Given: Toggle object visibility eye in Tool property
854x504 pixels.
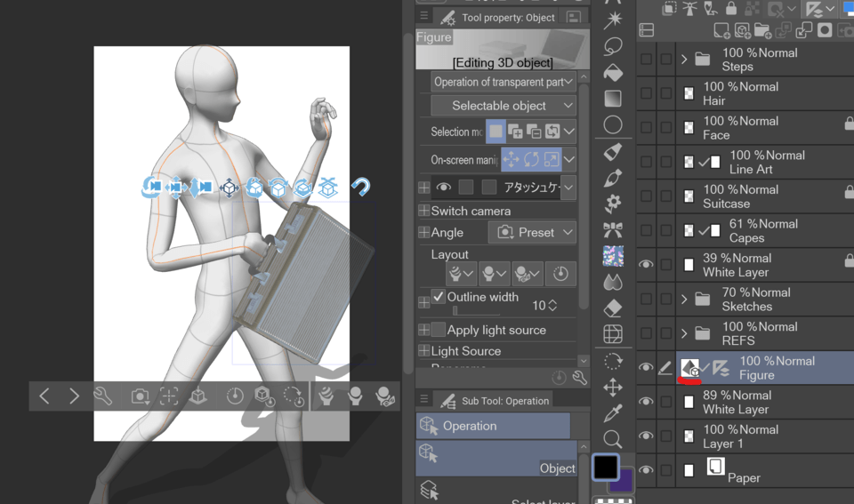Looking at the screenshot, I should coord(443,188).
